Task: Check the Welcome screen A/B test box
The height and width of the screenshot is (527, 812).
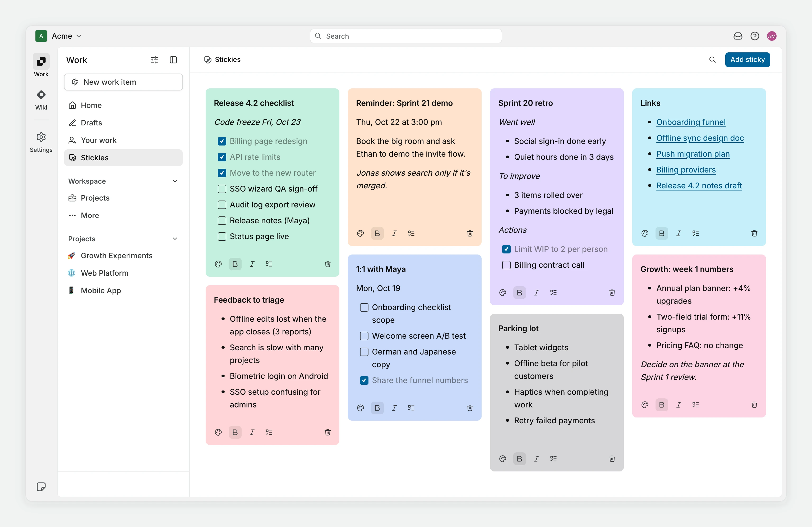Action: point(364,336)
